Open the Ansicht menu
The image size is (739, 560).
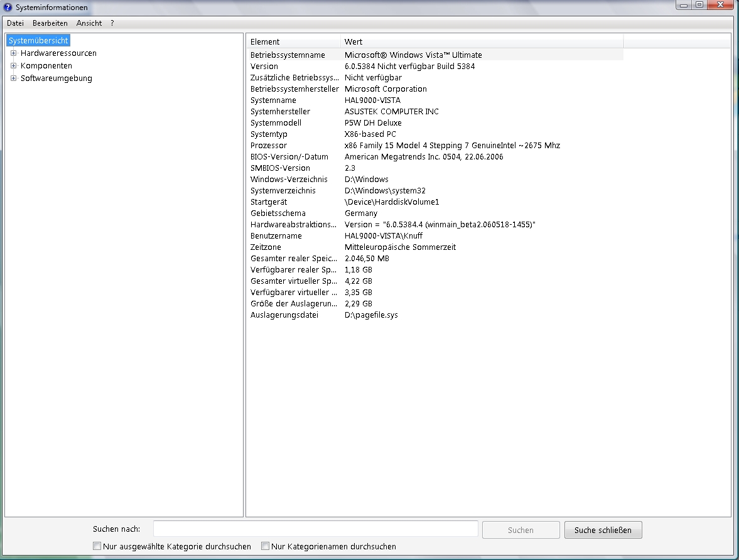(x=89, y=23)
